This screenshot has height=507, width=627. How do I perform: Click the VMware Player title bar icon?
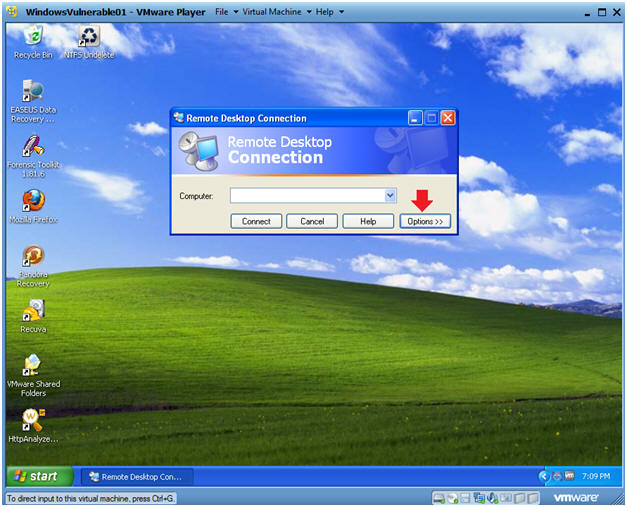point(12,12)
